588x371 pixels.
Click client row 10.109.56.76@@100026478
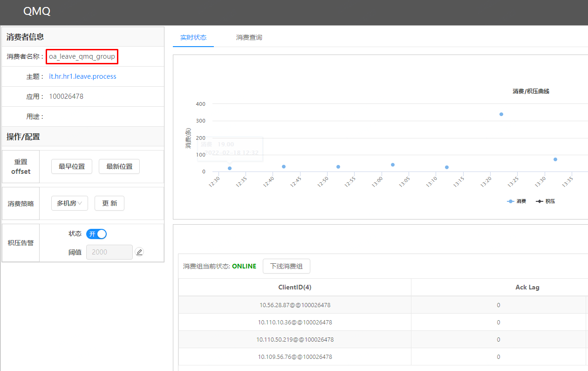click(x=295, y=357)
